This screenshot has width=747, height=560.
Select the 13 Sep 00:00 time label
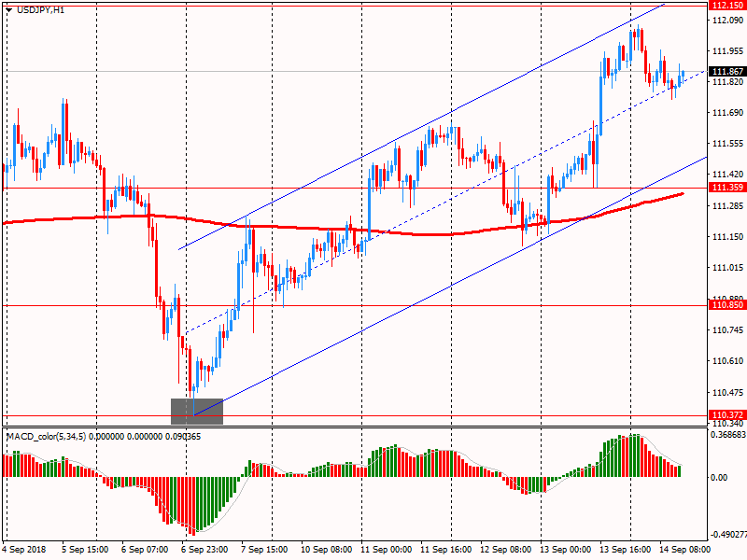[x=566, y=550]
